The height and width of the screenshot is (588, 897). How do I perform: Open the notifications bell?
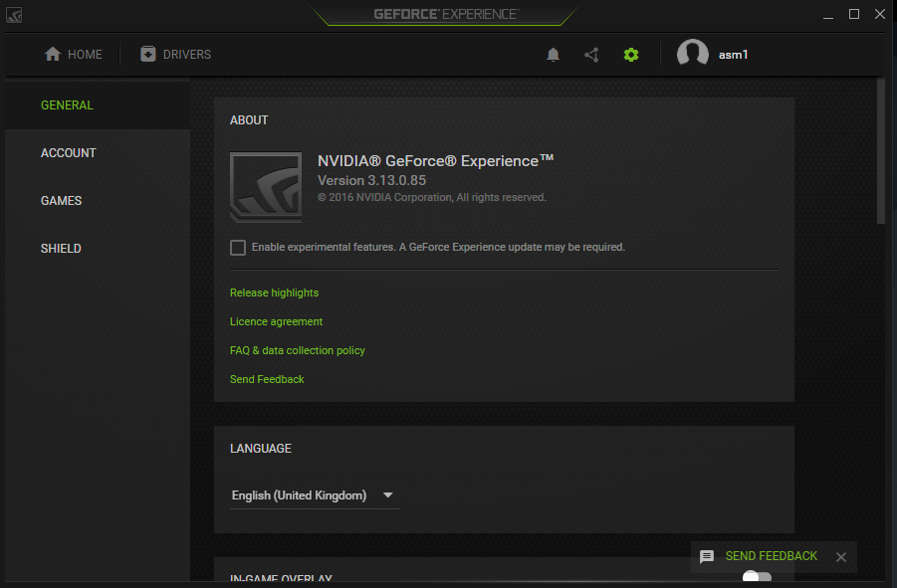click(553, 55)
